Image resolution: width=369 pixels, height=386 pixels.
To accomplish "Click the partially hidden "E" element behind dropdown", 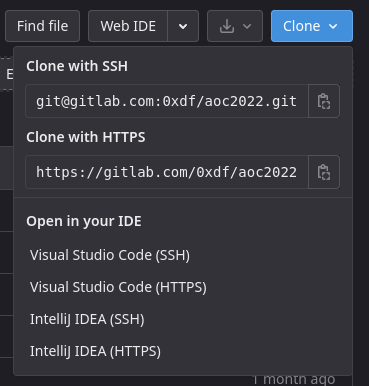I will [x=9, y=74].
